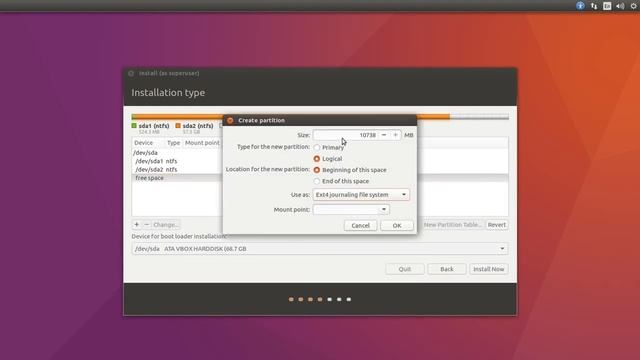This screenshot has height=360, width=640.
Task: Open the sound volume indicator
Action: pos(620,6)
